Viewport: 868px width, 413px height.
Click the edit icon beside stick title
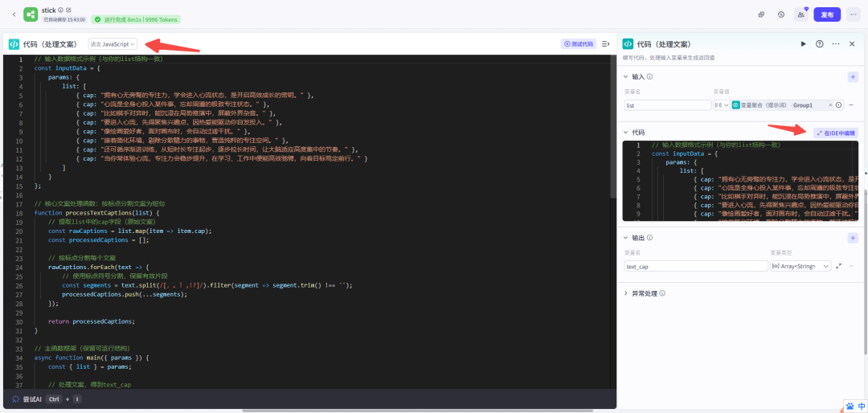coord(68,10)
